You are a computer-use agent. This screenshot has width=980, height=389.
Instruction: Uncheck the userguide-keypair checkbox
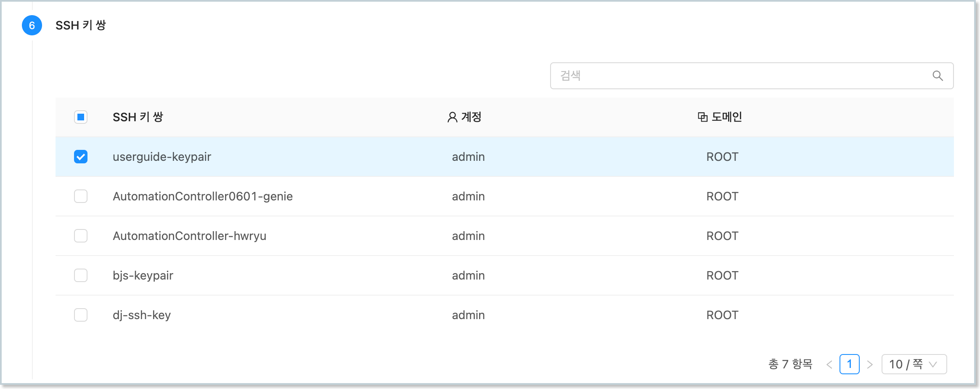click(x=81, y=157)
